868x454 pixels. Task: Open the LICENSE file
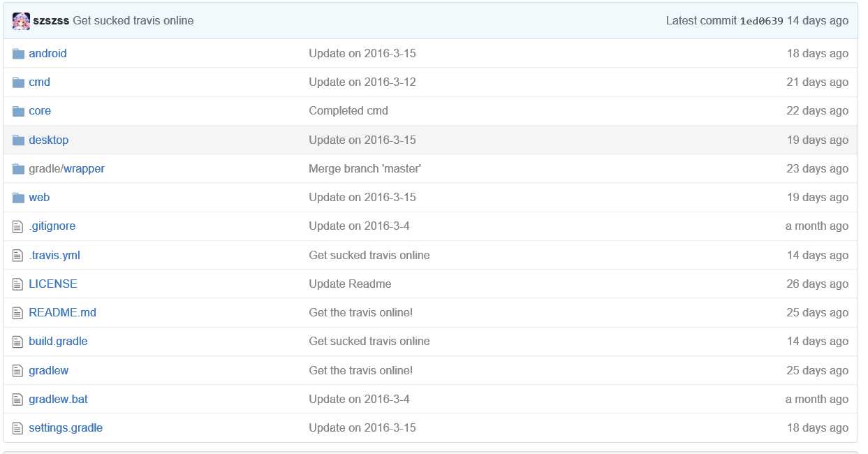tap(53, 284)
